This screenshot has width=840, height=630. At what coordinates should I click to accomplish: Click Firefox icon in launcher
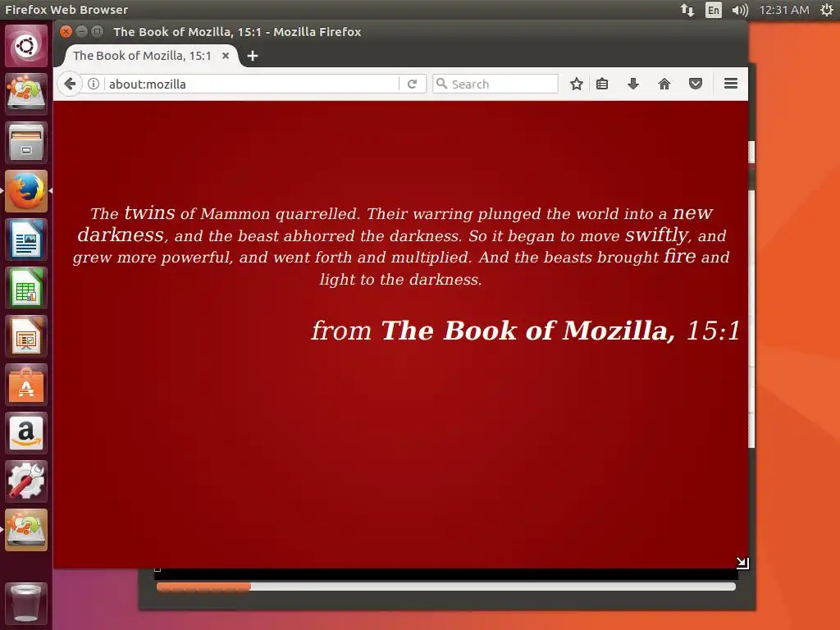pyautogui.click(x=26, y=190)
